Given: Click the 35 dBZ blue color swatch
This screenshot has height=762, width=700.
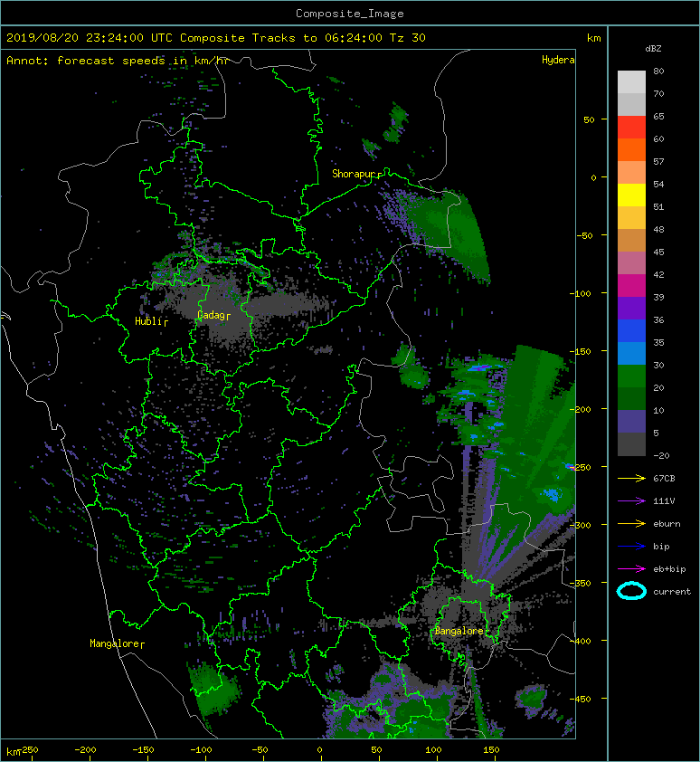Looking at the screenshot, I should (631, 330).
